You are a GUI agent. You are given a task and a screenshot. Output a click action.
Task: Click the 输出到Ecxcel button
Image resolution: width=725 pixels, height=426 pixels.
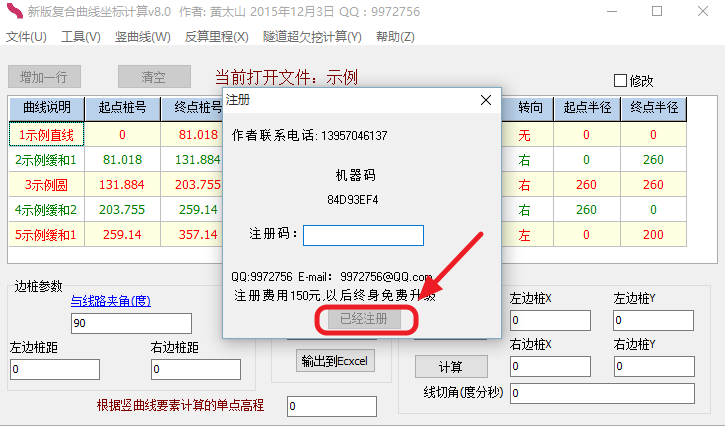(335, 361)
